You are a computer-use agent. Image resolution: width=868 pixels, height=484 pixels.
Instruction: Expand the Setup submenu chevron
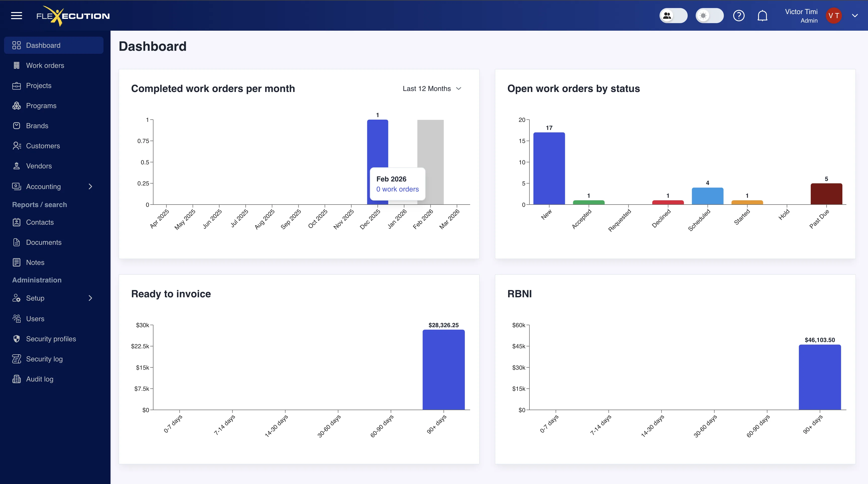pyautogui.click(x=90, y=298)
